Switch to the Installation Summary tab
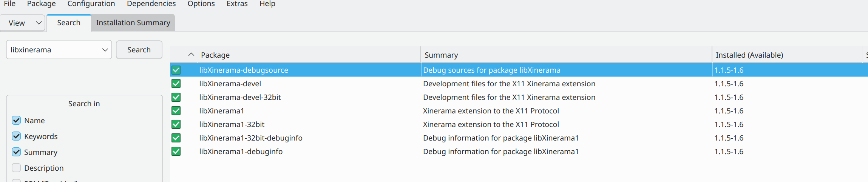The width and height of the screenshot is (868, 182). (x=133, y=23)
